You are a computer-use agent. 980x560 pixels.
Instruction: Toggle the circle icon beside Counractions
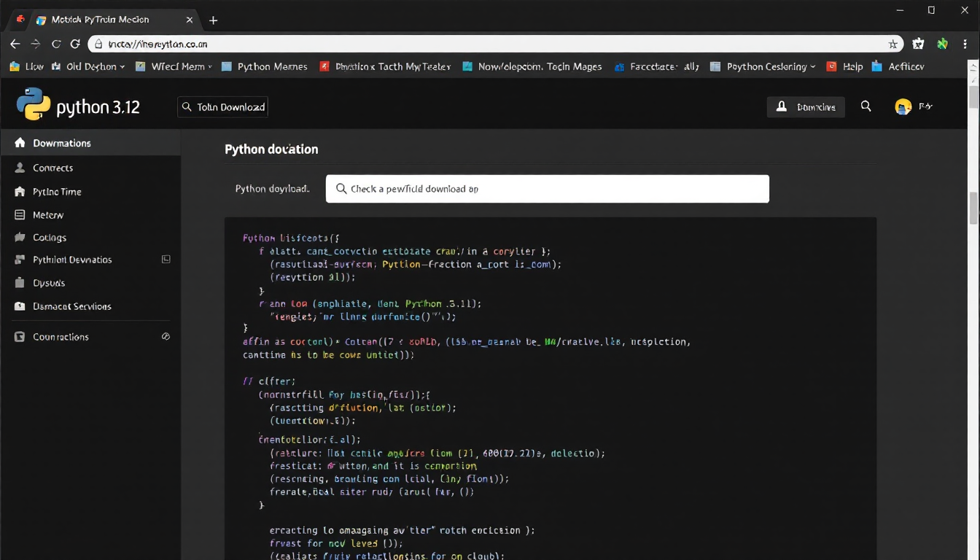click(x=166, y=337)
